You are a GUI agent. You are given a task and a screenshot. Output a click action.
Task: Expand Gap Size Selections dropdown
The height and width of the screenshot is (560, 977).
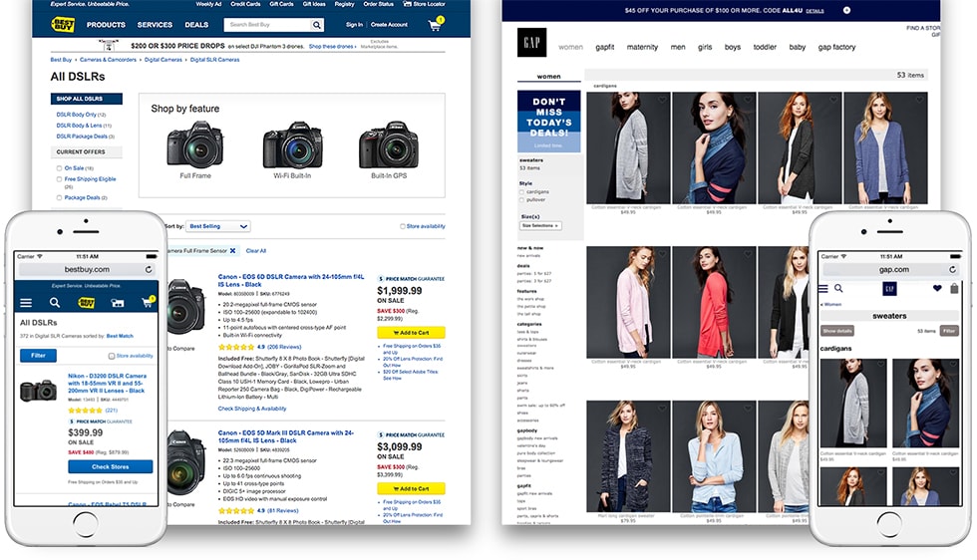[x=539, y=226]
